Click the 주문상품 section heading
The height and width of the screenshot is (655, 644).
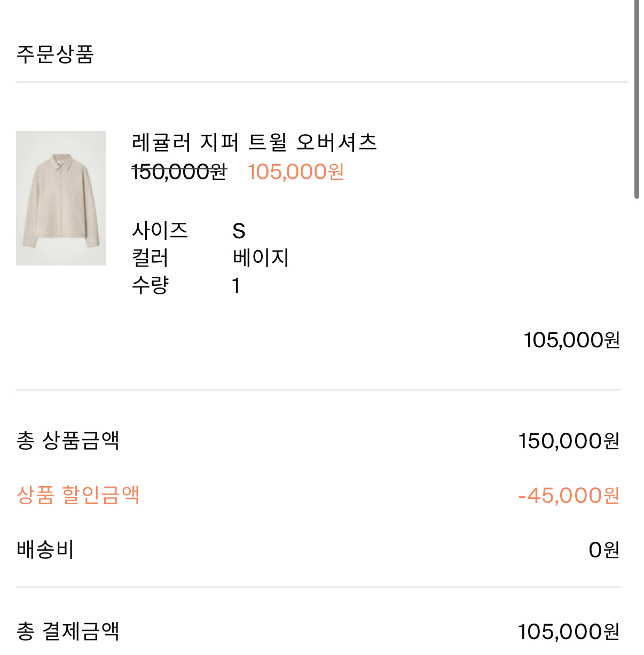pos(55,54)
